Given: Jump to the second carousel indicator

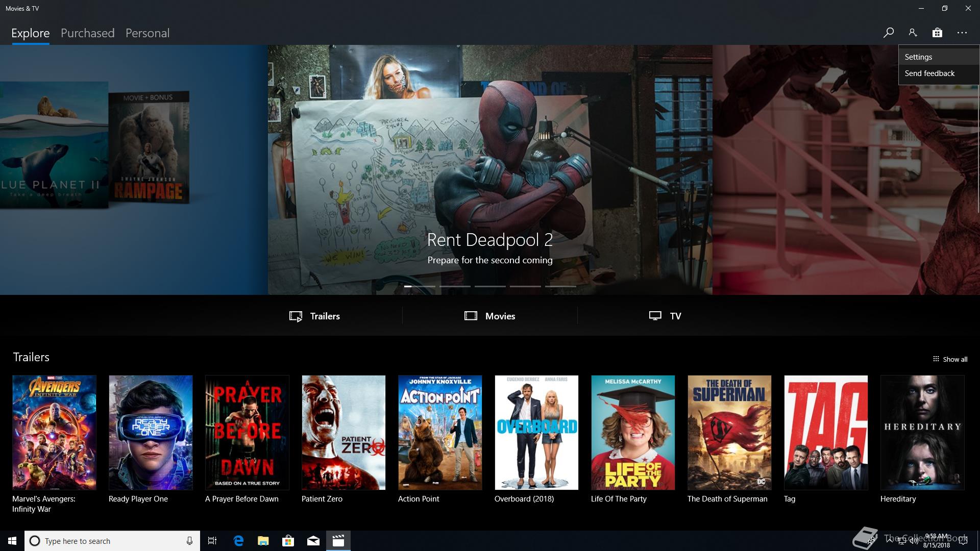Looking at the screenshot, I should 455,286.
